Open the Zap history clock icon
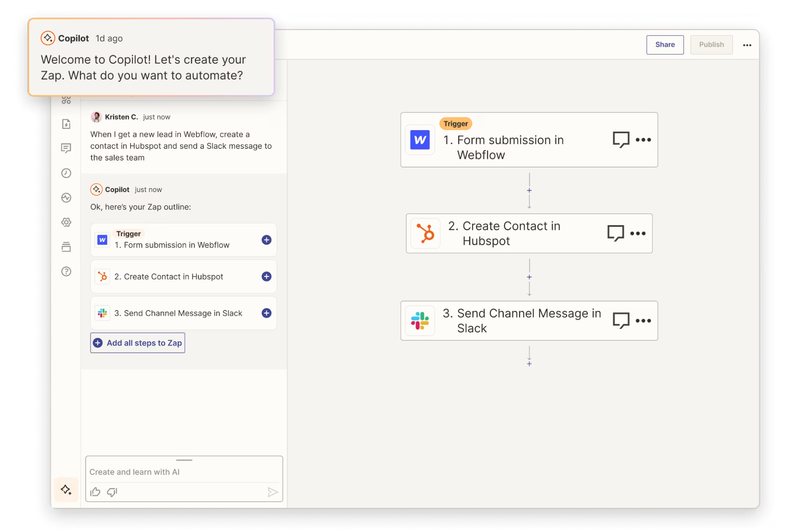The image size is (798, 532). coord(66,173)
